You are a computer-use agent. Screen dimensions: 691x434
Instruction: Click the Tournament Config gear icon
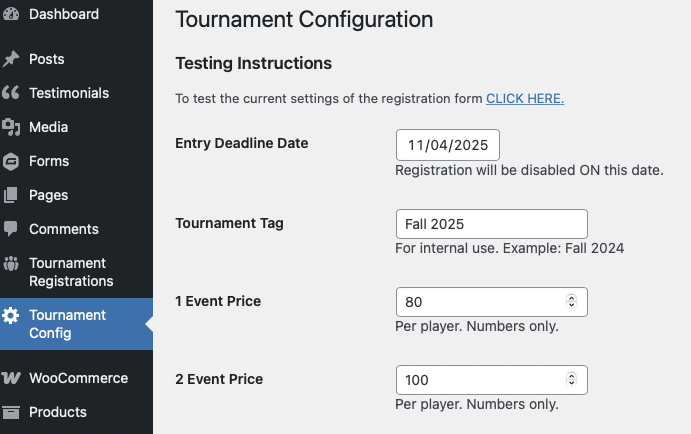coord(11,316)
